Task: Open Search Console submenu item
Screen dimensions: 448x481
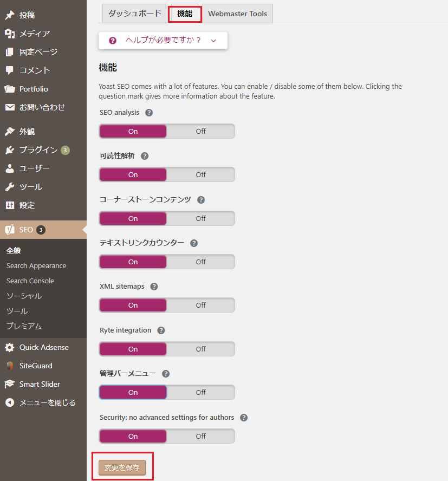Action: pyautogui.click(x=30, y=281)
